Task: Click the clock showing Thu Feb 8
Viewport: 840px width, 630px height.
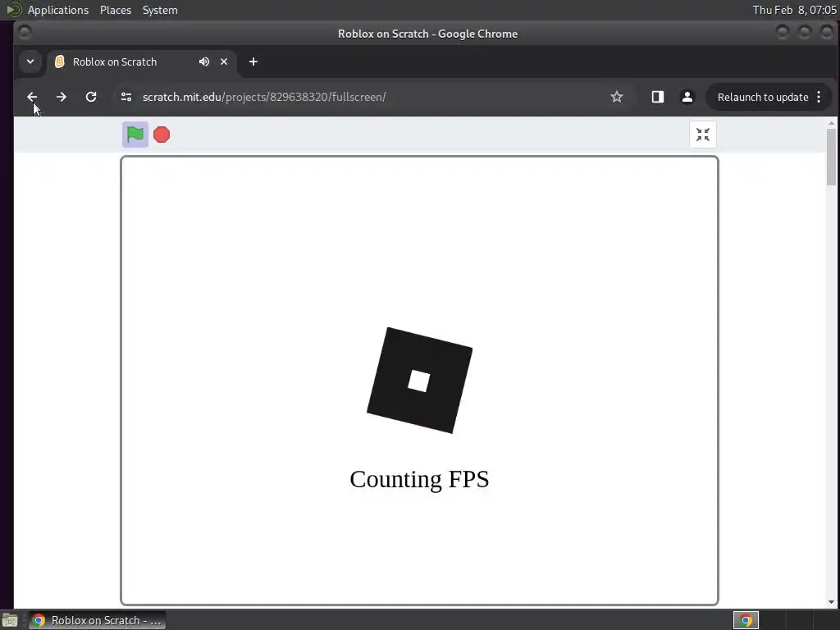Action: click(794, 10)
